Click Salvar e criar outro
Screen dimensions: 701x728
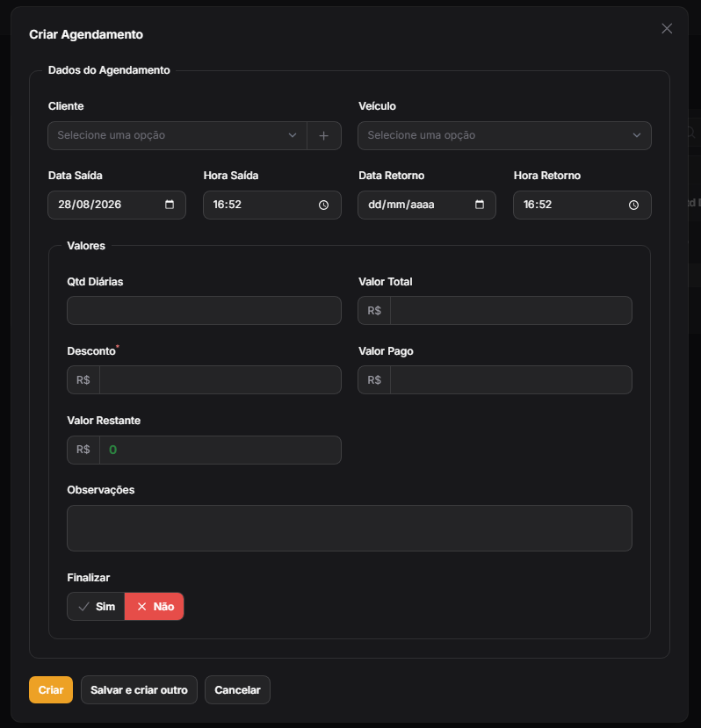[139, 690]
